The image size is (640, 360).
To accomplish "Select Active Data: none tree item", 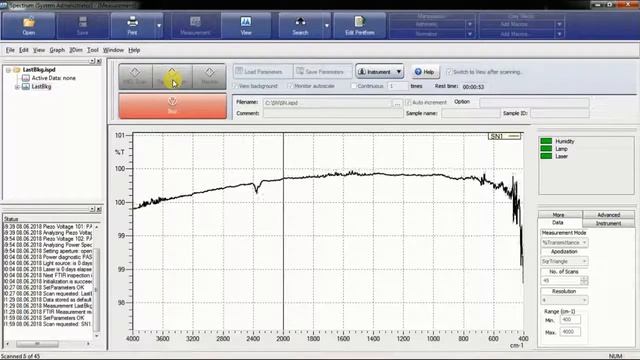I will [53, 78].
